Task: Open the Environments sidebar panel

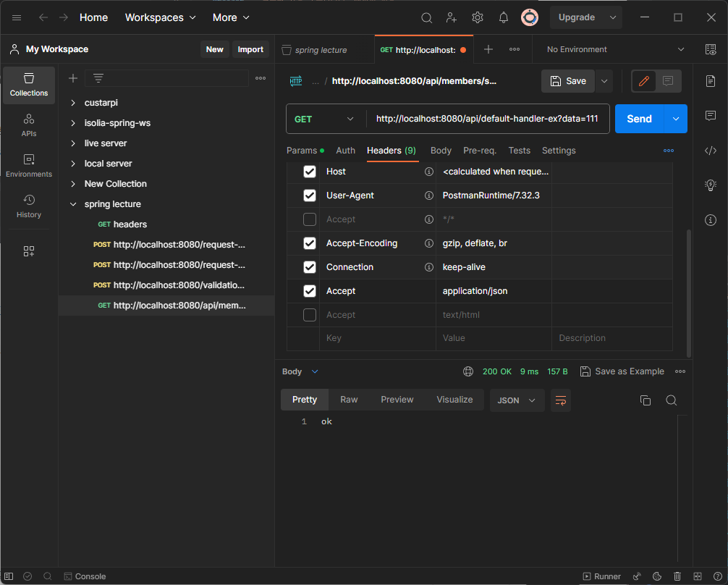Action: (x=29, y=166)
